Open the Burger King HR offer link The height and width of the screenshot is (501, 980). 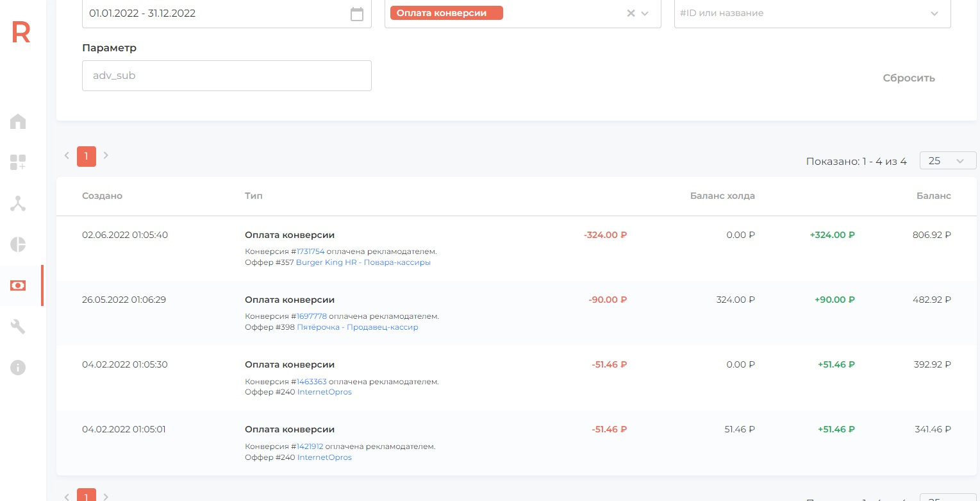point(363,262)
